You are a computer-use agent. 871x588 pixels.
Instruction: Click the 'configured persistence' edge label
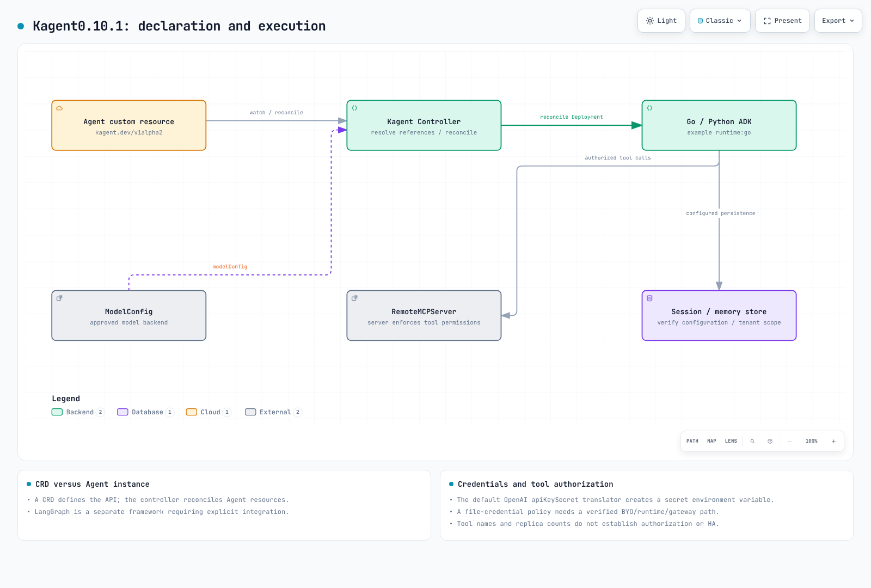click(x=721, y=213)
